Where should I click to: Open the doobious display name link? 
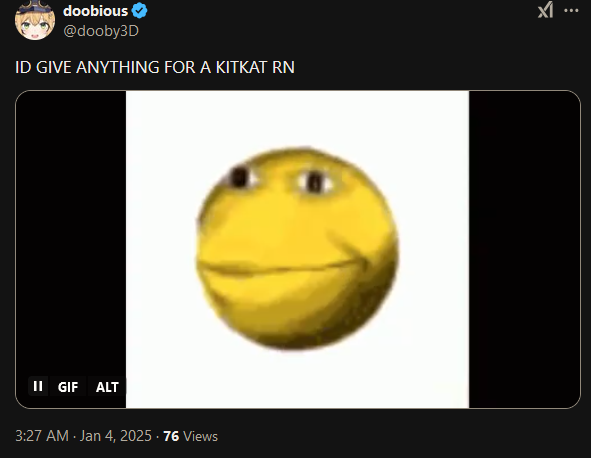[x=95, y=11]
